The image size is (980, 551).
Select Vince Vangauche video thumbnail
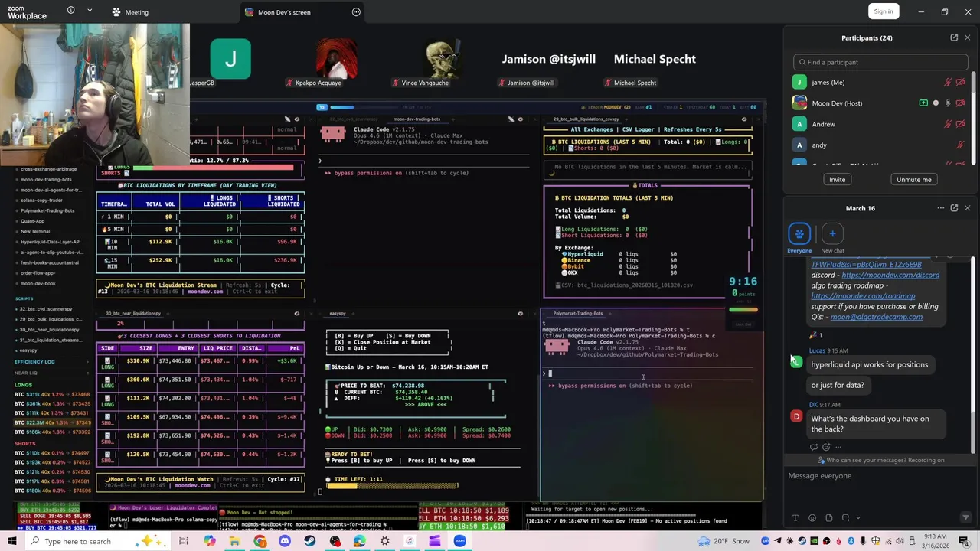click(443, 59)
